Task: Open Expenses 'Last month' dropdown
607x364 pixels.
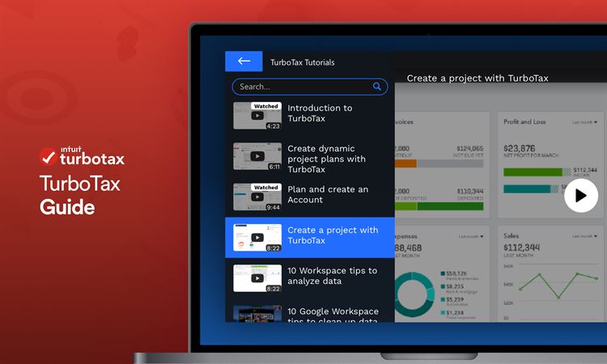Action: click(471, 236)
